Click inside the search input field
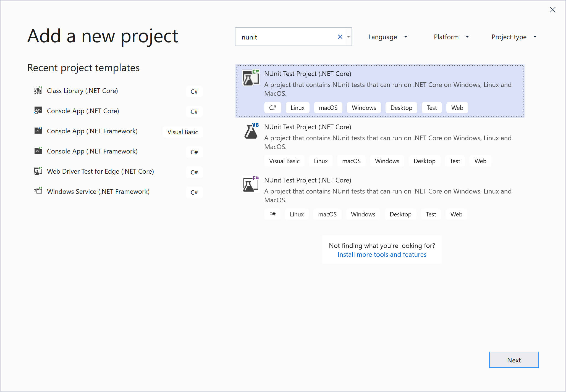566x392 pixels. click(x=285, y=37)
